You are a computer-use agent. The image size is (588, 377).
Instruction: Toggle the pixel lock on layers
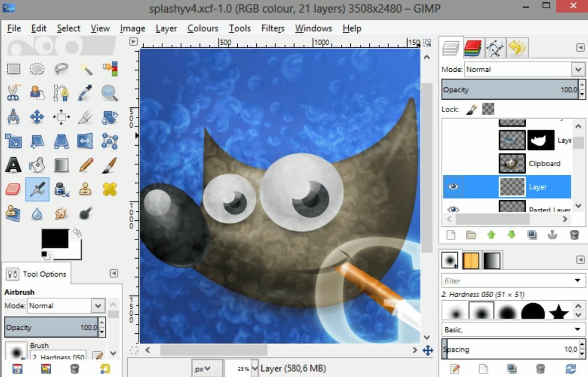click(x=471, y=109)
